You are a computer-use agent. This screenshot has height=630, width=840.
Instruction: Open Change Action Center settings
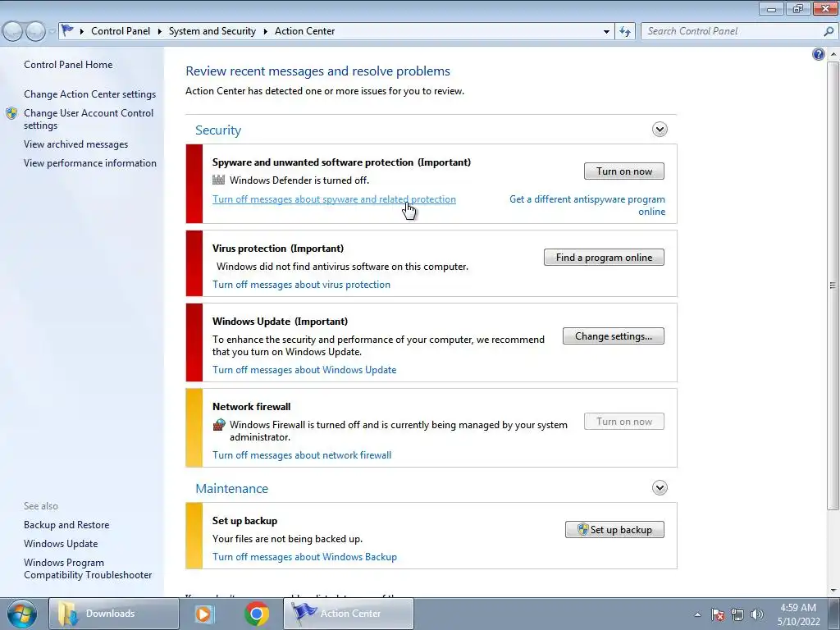tap(89, 94)
